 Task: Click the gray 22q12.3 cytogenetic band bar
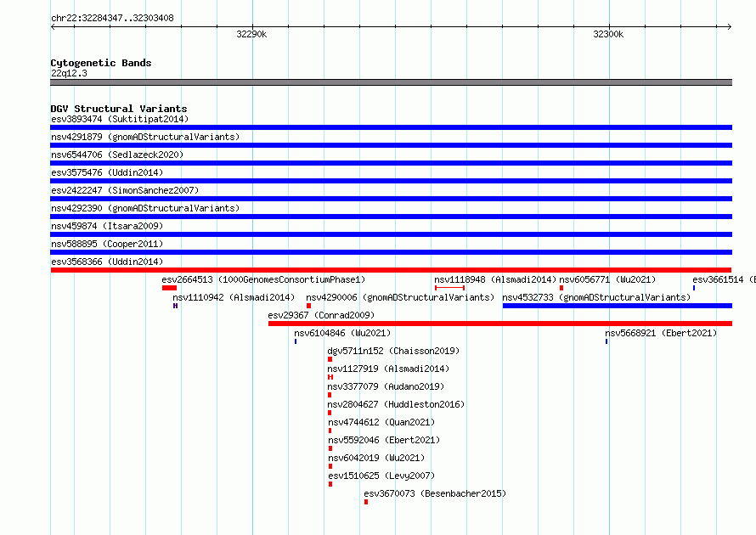tap(391, 82)
